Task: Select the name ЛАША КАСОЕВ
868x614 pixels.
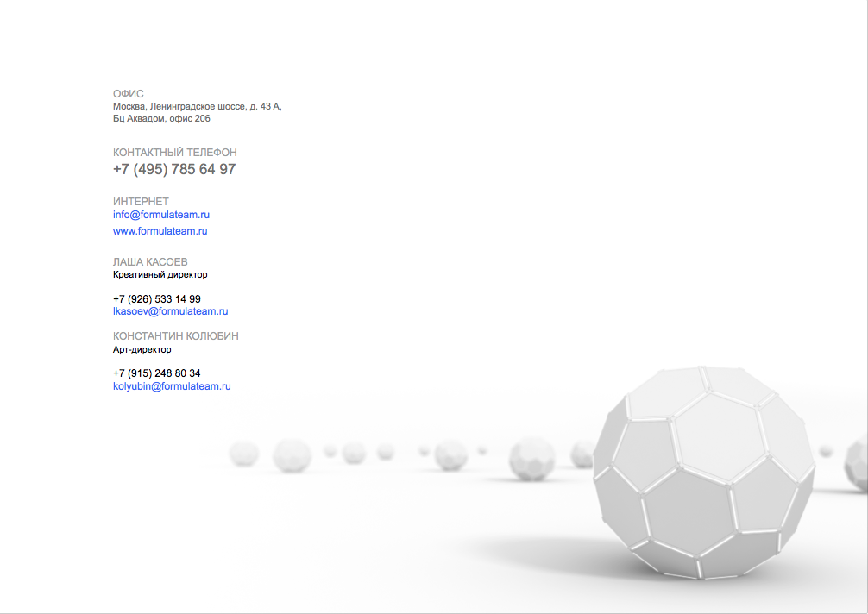Action: coord(150,261)
